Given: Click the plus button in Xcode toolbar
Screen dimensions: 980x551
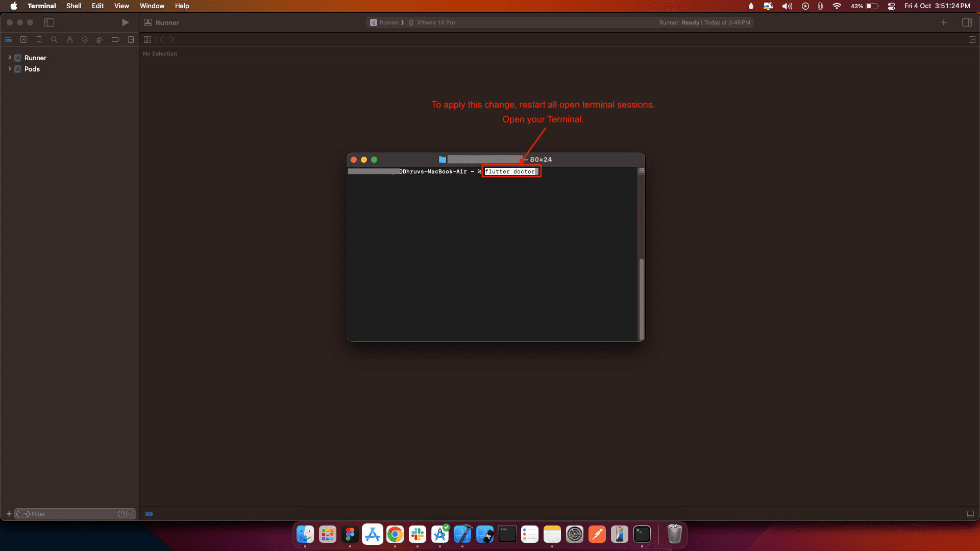Looking at the screenshot, I should pos(944,22).
